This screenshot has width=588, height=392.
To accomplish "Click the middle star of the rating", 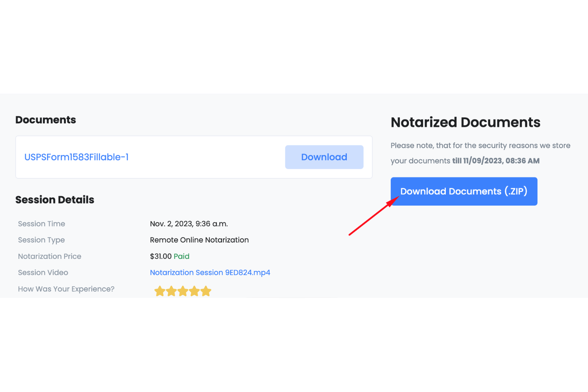I will point(183,291).
